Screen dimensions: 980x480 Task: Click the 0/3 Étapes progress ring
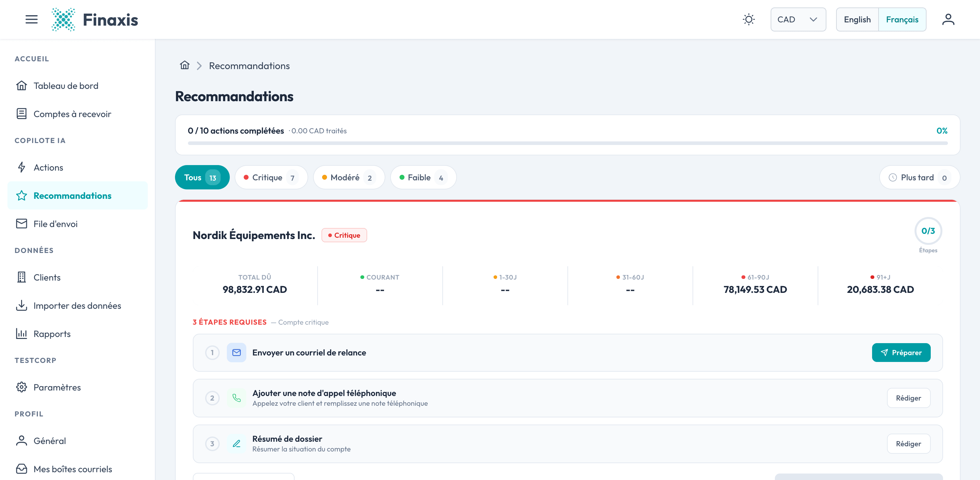(x=928, y=231)
